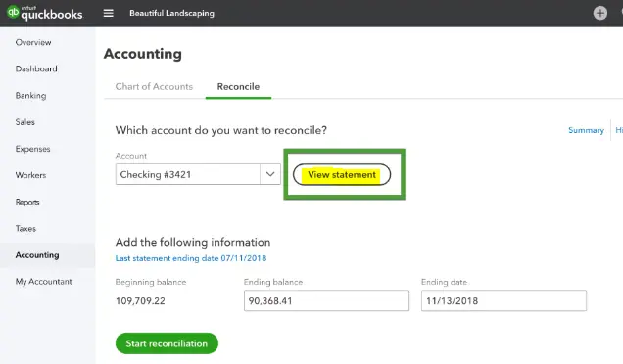This screenshot has width=623, height=364.
Task: Click the Start reconciliation button
Action: click(167, 343)
